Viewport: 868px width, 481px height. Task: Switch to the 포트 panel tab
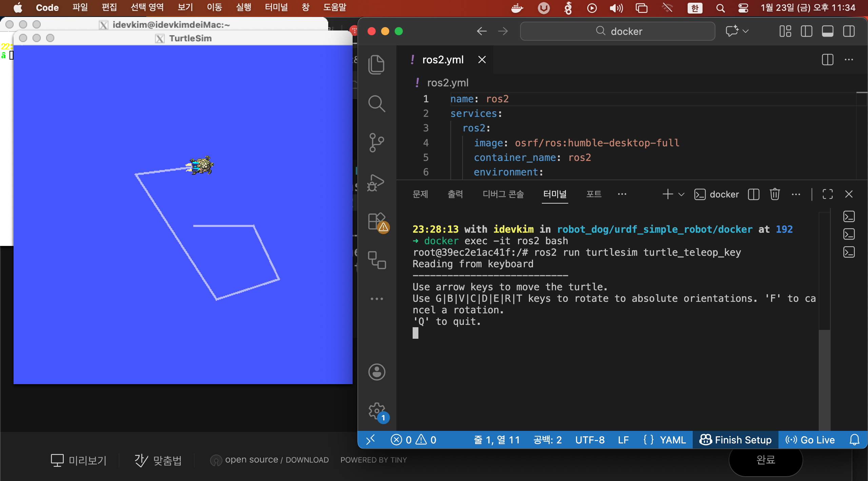click(594, 194)
